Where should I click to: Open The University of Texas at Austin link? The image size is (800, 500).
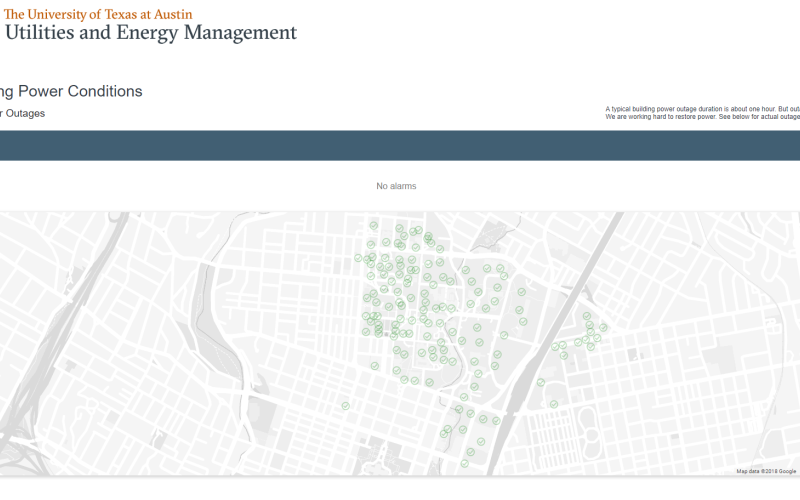coord(98,14)
